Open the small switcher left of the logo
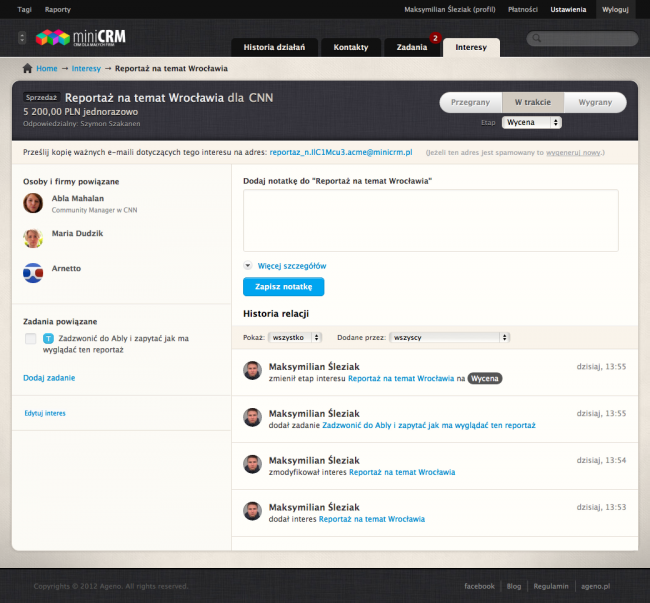This screenshot has height=603, width=650. [22, 38]
